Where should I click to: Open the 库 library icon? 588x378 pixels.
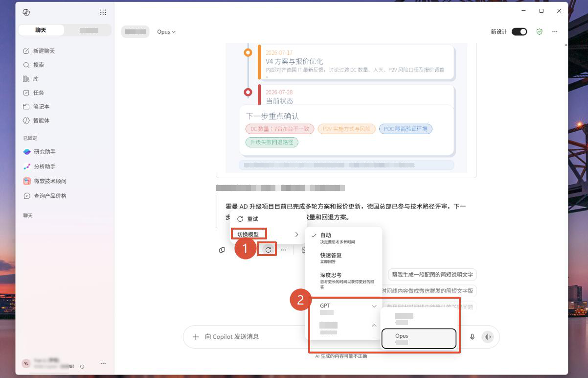click(x=26, y=79)
